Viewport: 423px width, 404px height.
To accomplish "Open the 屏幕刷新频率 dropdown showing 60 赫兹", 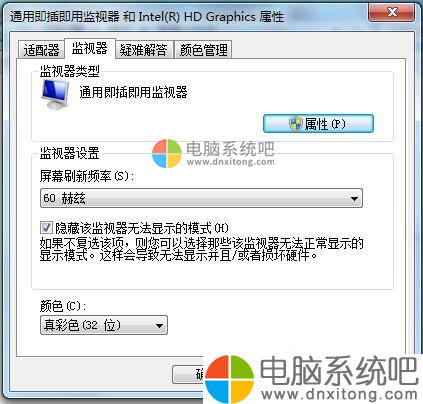I will tap(201, 198).
